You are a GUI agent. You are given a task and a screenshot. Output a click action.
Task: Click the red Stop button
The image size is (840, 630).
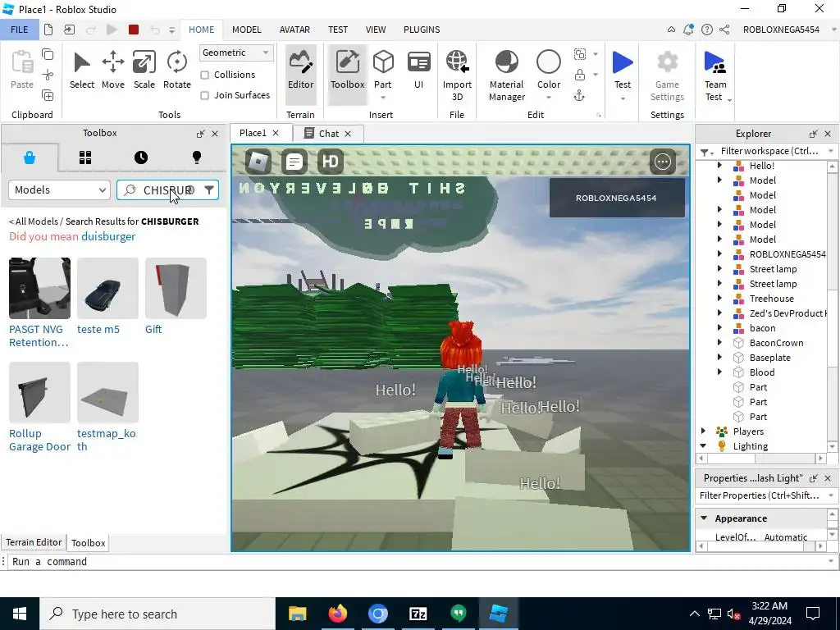pyautogui.click(x=134, y=30)
